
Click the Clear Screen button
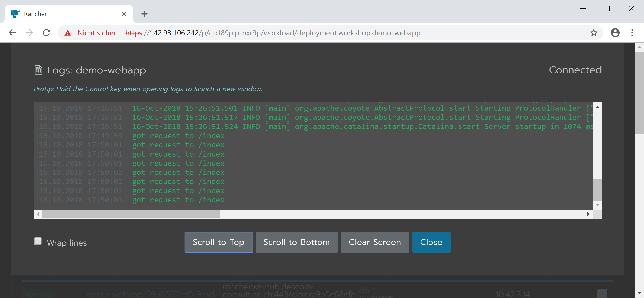coord(375,242)
